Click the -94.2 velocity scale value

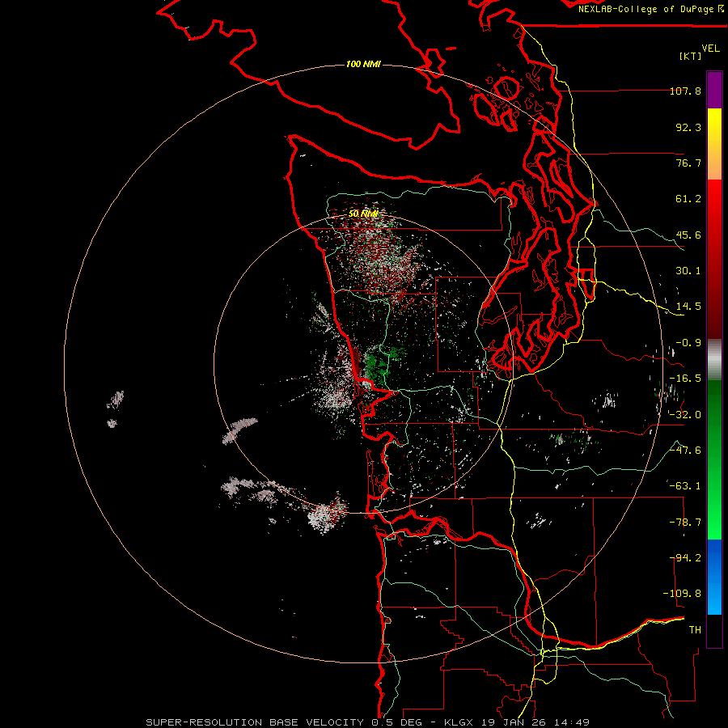point(685,558)
